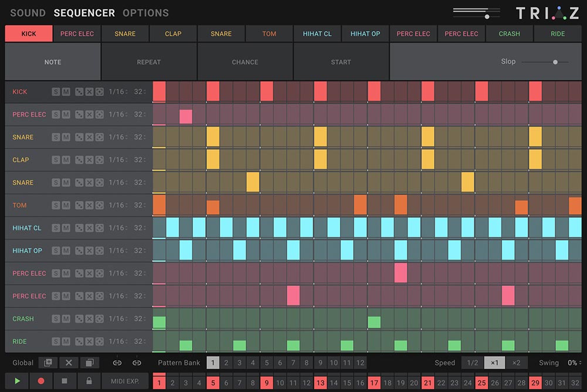Mute the TOM track

pos(66,206)
